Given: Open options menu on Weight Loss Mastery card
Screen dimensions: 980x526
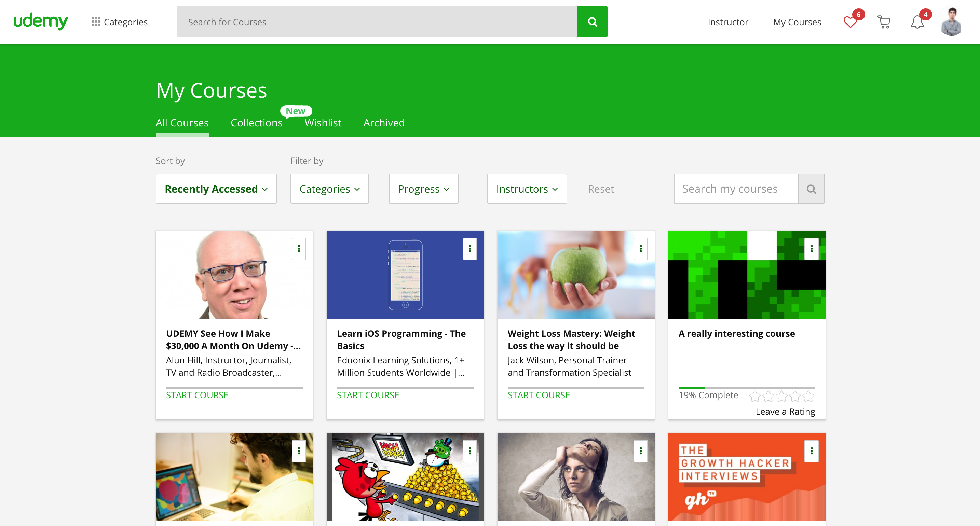Looking at the screenshot, I should 640,249.
